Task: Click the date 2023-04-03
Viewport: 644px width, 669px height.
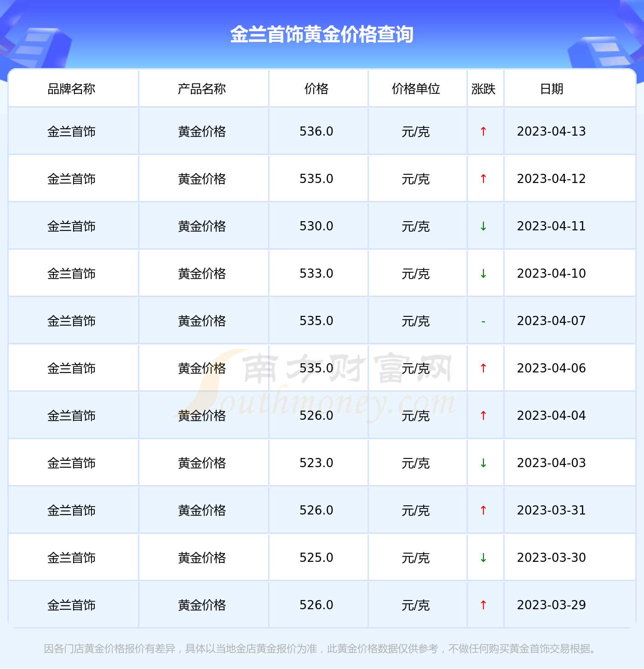Action: (552, 463)
